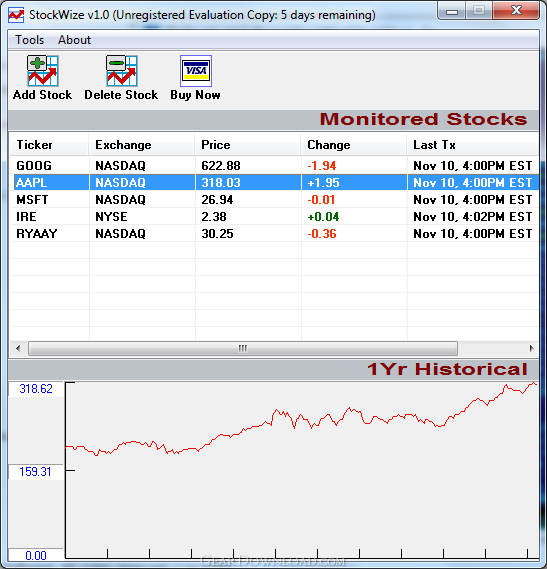Click the 159.31 chart axis label
This screenshot has height=569, width=547.
click(x=35, y=472)
